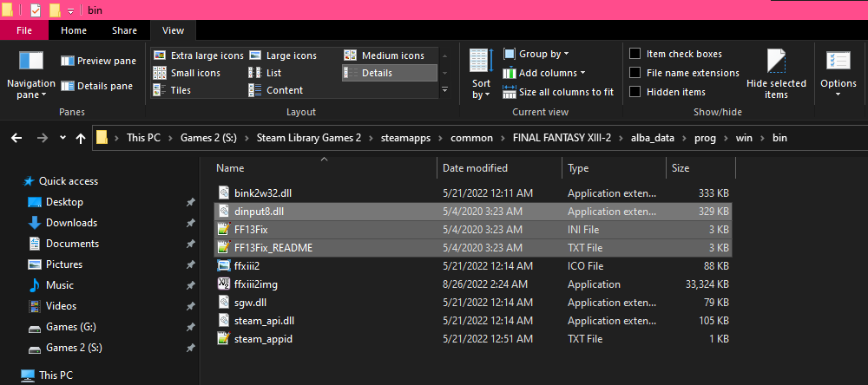The width and height of the screenshot is (868, 385).
Task: Expand the recent locations chevron
Action: click(x=62, y=138)
